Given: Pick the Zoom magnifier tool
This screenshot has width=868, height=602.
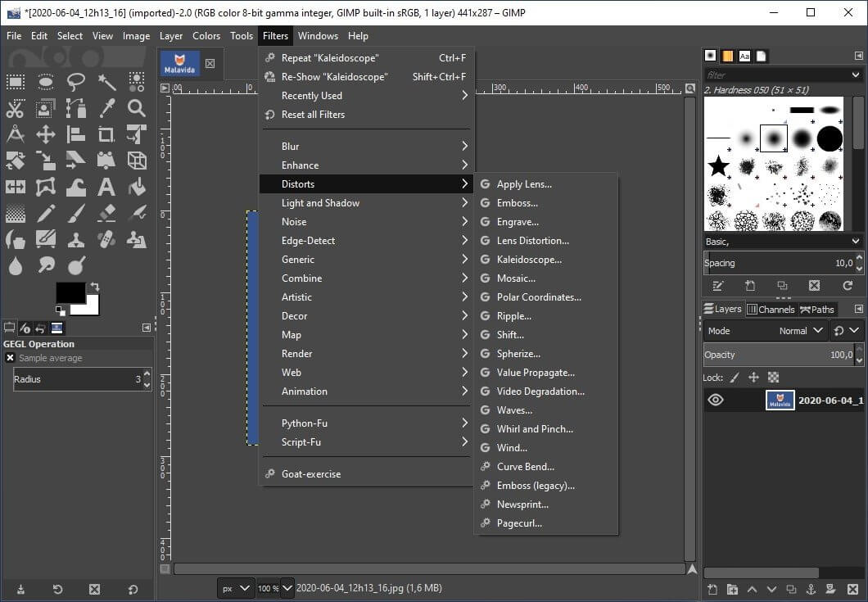Looking at the screenshot, I should coord(137,108).
